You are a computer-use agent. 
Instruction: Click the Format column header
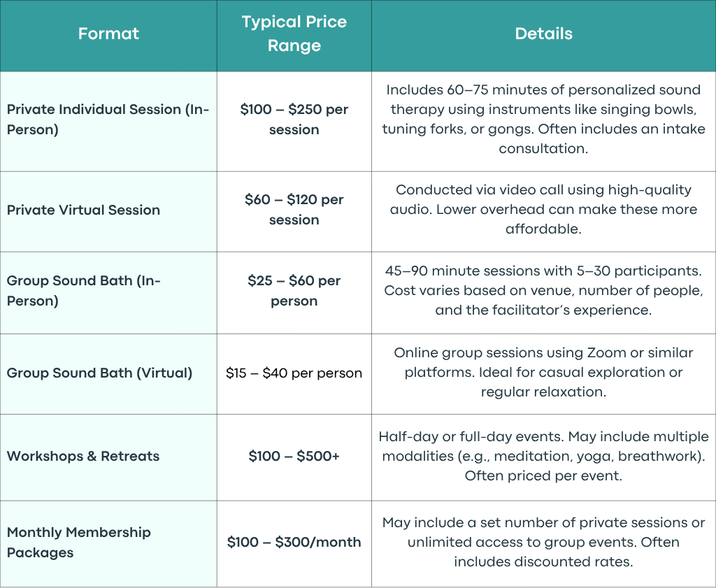point(108,34)
